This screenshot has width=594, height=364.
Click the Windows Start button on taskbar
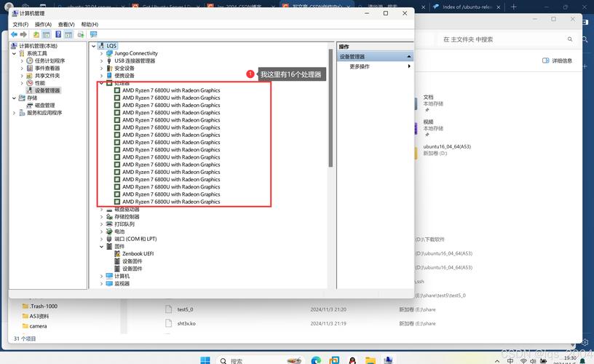pos(205,360)
